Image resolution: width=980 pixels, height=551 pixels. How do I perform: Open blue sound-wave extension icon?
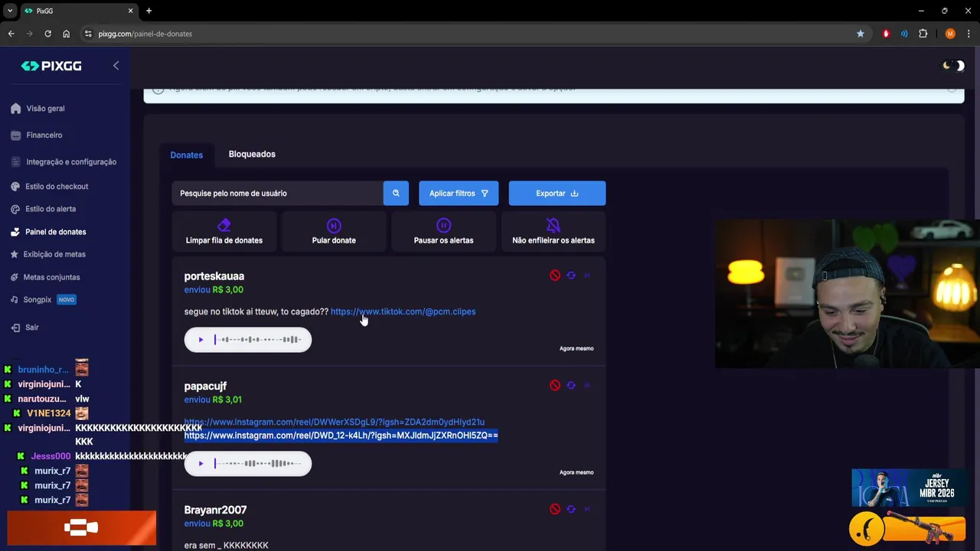[904, 34]
